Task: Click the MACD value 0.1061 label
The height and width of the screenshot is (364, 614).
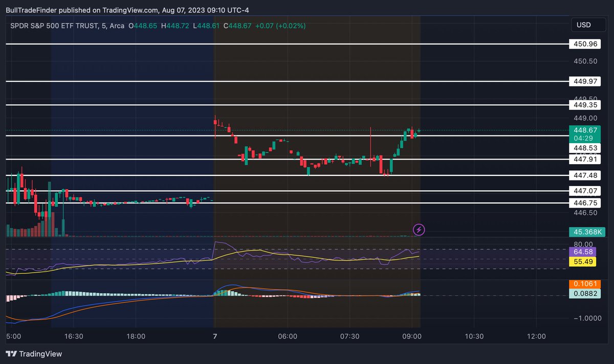Action: tap(585, 284)
